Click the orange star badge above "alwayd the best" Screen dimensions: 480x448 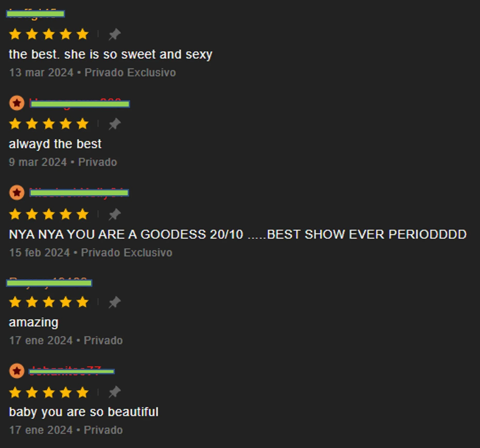[17, 103]
